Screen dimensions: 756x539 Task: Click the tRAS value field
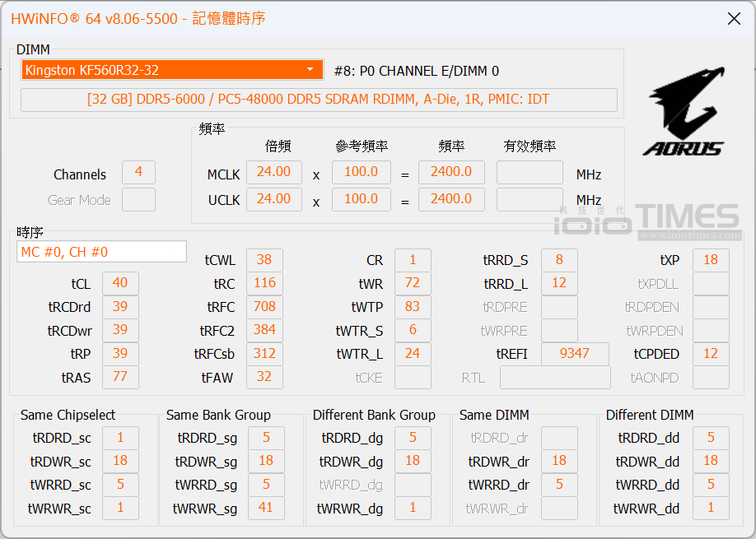[x=120, y=377]
